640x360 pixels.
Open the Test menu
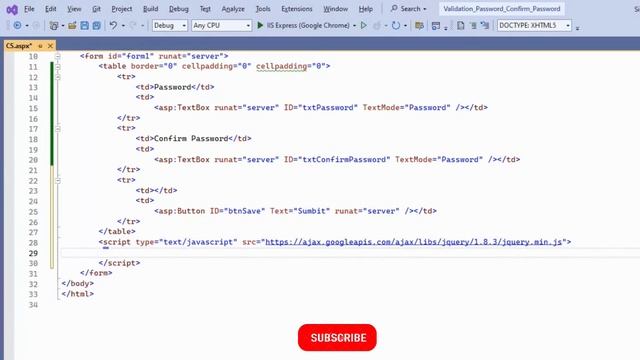pos(205,9)
